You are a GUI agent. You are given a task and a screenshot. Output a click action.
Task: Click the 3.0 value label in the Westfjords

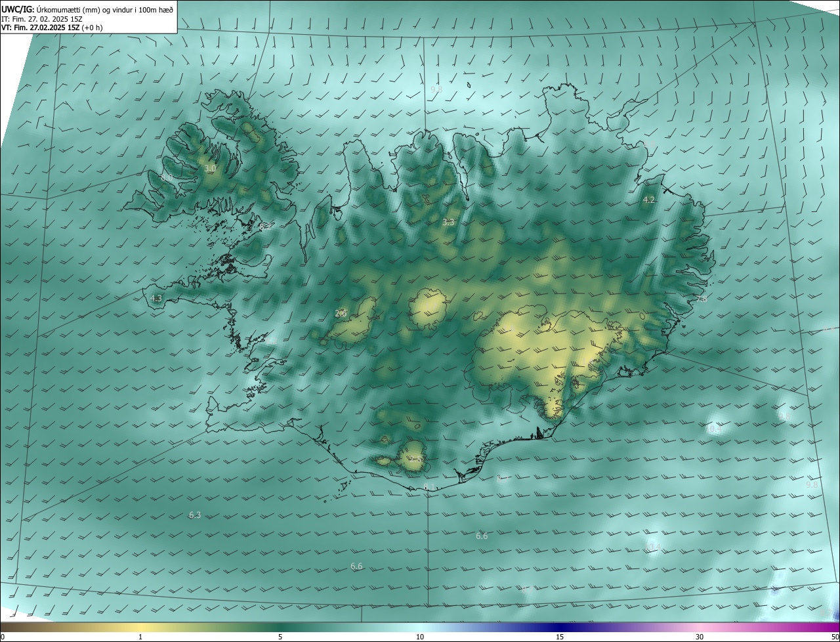tap(210, 169)
